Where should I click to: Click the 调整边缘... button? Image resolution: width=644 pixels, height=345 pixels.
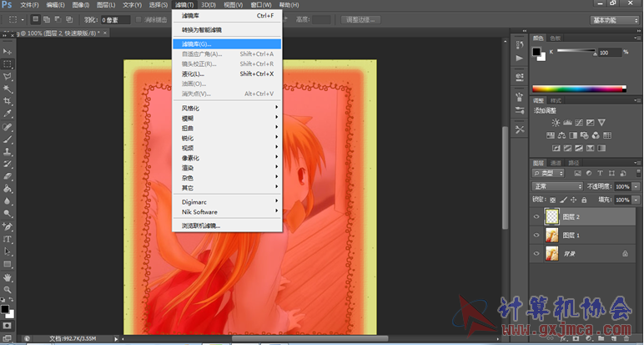(360, 20)
